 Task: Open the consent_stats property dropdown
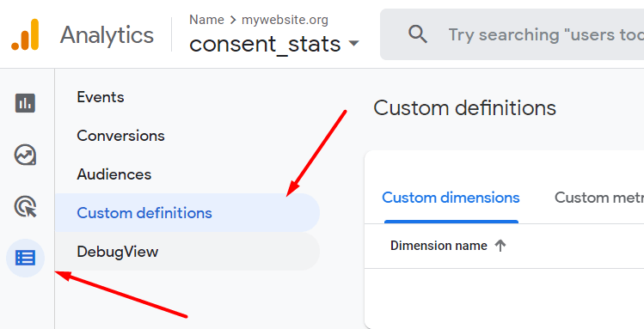point(274,44)
